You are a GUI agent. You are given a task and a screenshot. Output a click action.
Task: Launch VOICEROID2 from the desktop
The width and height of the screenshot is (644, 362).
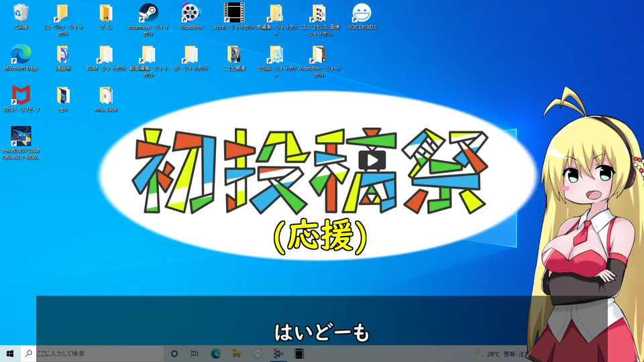(362, 13)
